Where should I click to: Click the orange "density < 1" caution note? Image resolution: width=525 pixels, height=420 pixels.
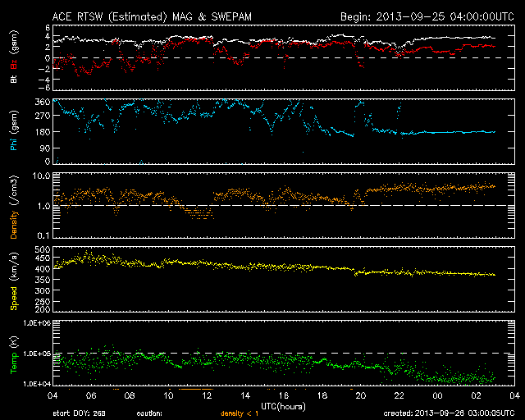(x=240, y=414)
